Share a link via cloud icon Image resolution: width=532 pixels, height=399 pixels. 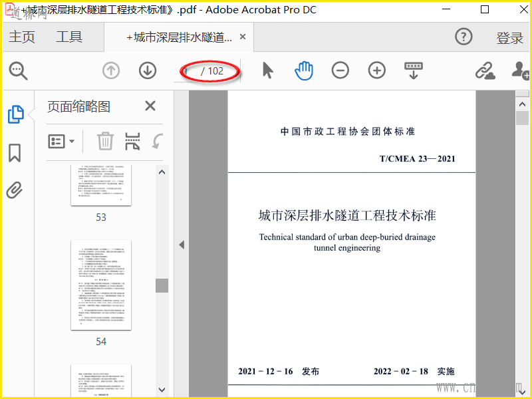(485, 71)
